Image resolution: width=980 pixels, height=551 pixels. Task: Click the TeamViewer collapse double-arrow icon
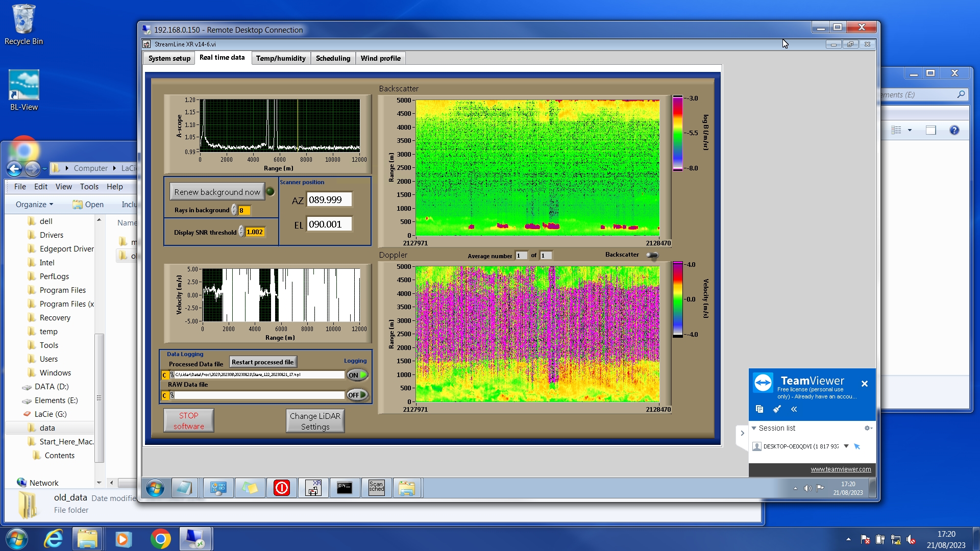click(794, 409)
